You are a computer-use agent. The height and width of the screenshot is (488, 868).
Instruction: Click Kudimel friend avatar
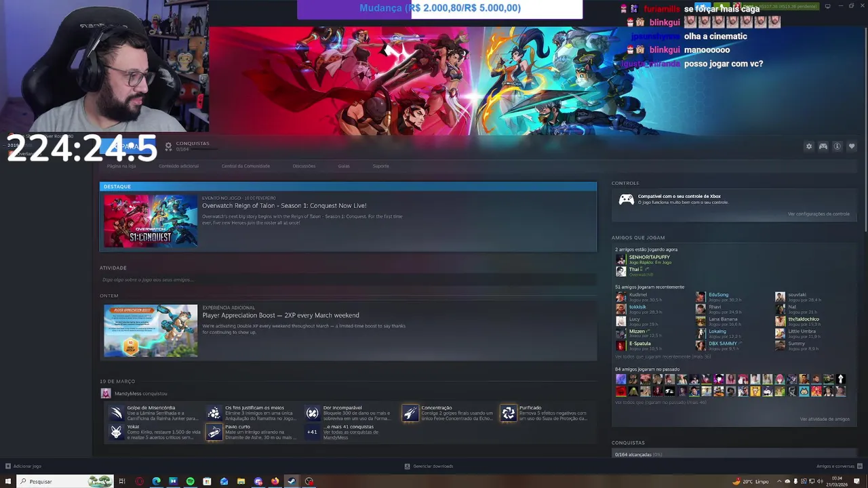[x=620, y=297]
